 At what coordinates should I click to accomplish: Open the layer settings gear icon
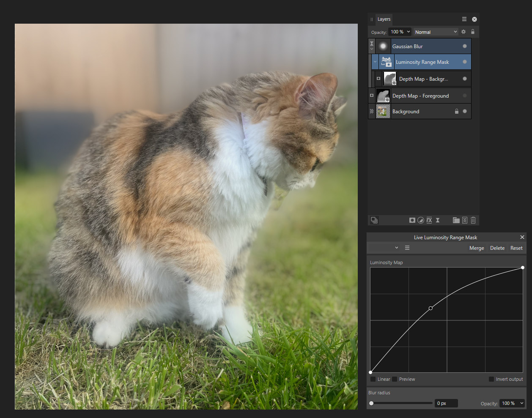(463, 32)
